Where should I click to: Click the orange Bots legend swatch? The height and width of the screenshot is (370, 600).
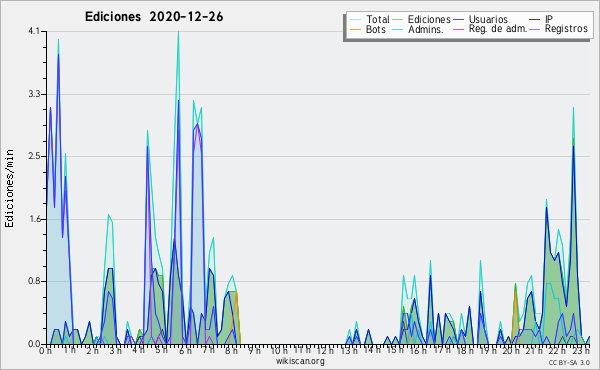(x=355, y=29)
